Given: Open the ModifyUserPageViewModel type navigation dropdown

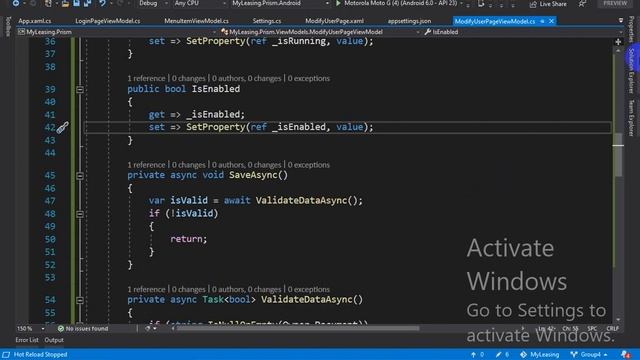Looking at the screenshot, I should [x=320, y=32].
